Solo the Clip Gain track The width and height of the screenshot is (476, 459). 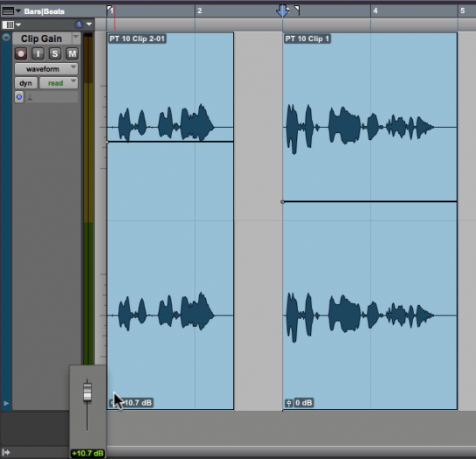[55, 54]
